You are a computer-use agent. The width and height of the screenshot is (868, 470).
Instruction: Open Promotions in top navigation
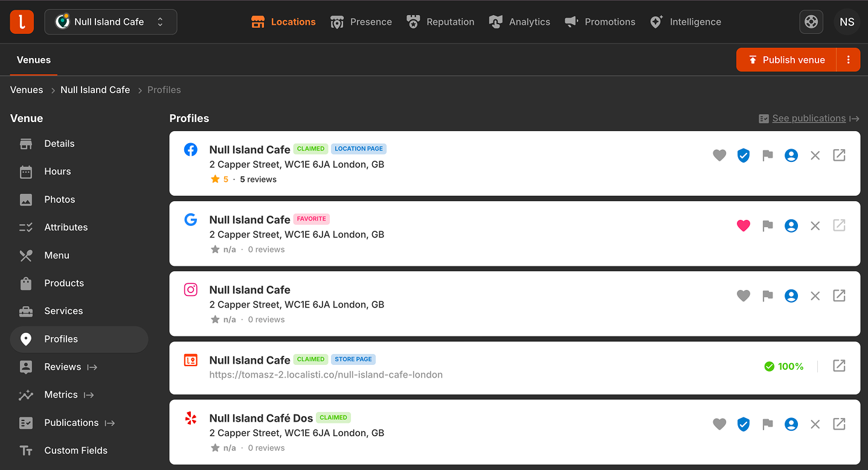(600, 22)
